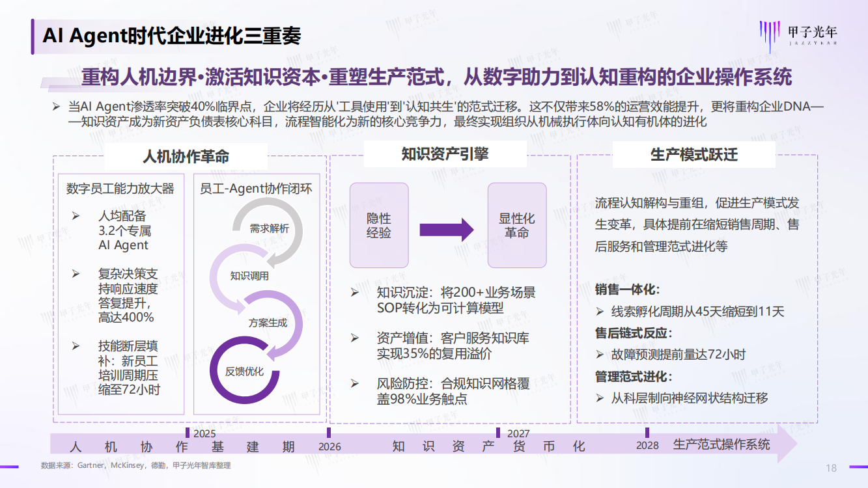Click page number 18 at bottom right
This screenshot has height=488, width=868.
click(x=831, y=468)
